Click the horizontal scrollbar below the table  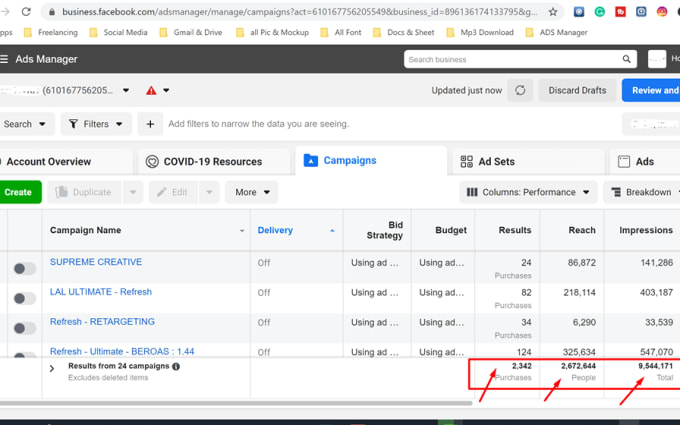[236, 403]
